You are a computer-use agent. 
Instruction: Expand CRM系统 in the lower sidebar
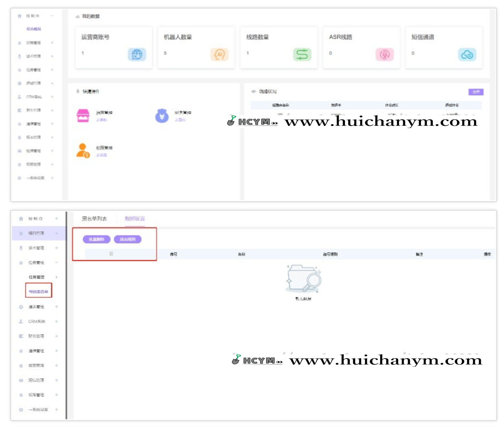[56, 321]
